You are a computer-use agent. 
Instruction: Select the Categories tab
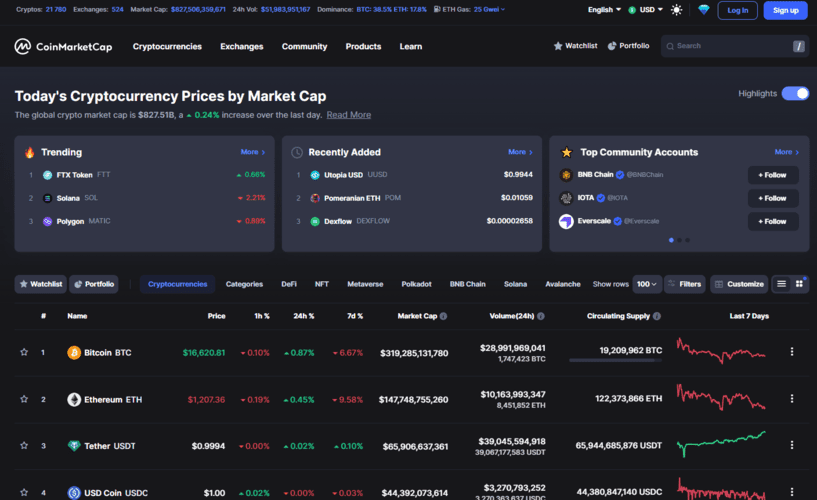[x=244, y=284]
